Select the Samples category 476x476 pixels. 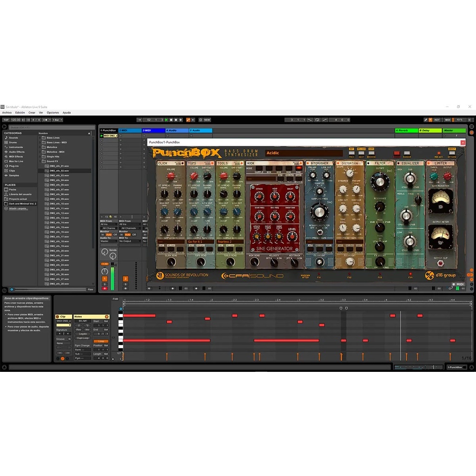point(13,175)
